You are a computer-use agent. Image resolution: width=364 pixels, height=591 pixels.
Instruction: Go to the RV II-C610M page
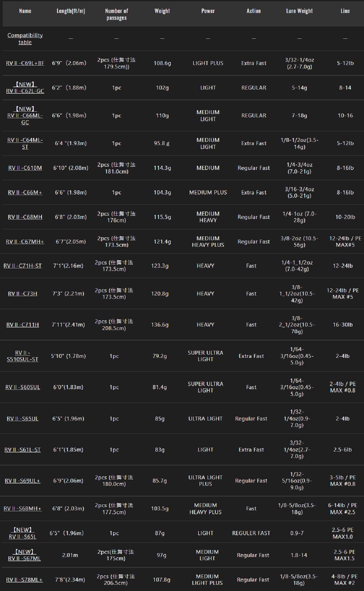coord(25,168)
